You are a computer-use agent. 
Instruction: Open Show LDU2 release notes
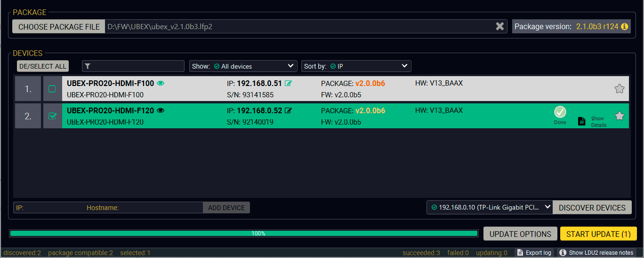[x=596, y=253]
